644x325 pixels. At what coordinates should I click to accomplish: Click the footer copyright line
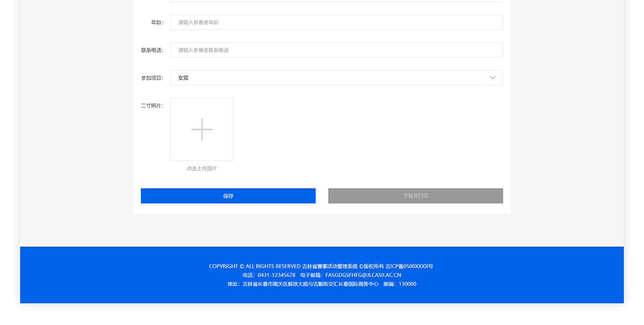pyautogui.click(x=321, y=266)
